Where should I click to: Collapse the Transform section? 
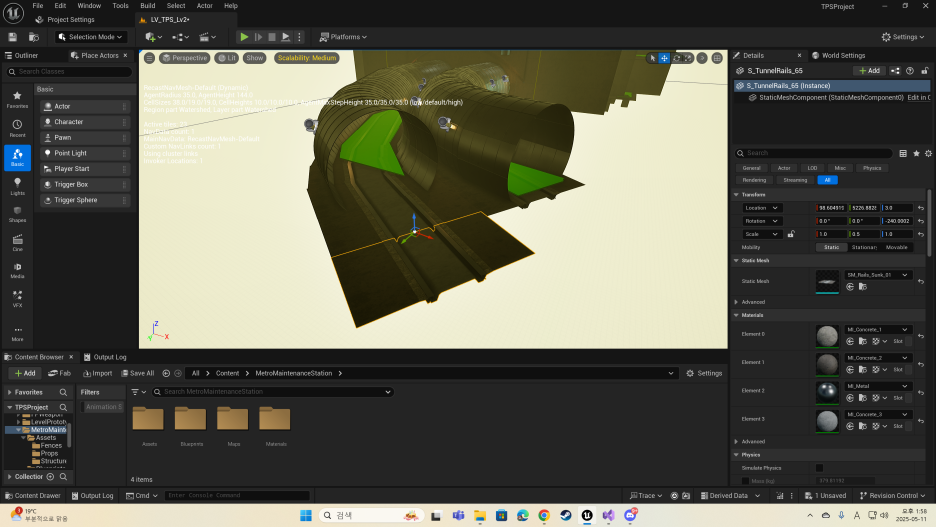pos(736,195)
